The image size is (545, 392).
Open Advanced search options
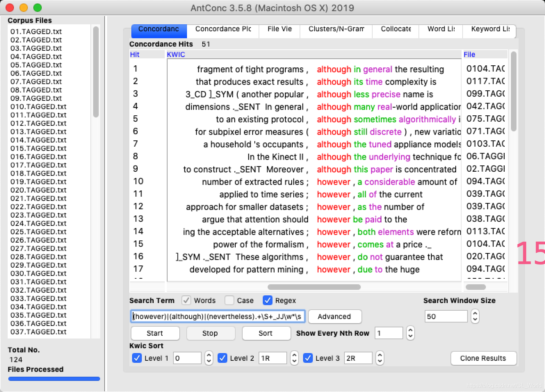point(335,317)
